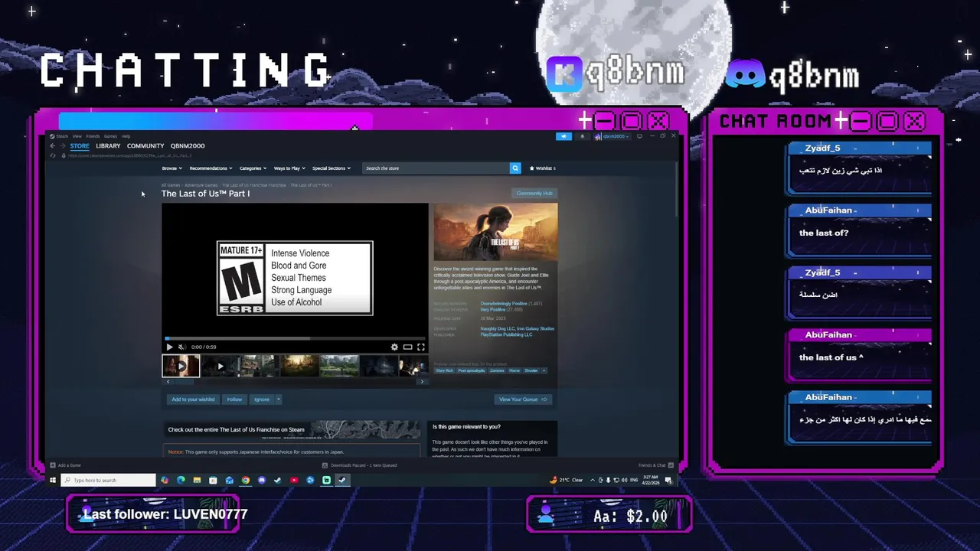
Task: Open the QBNM2000 profile tab
Action: pyautogui.click(x=188, y=145)
